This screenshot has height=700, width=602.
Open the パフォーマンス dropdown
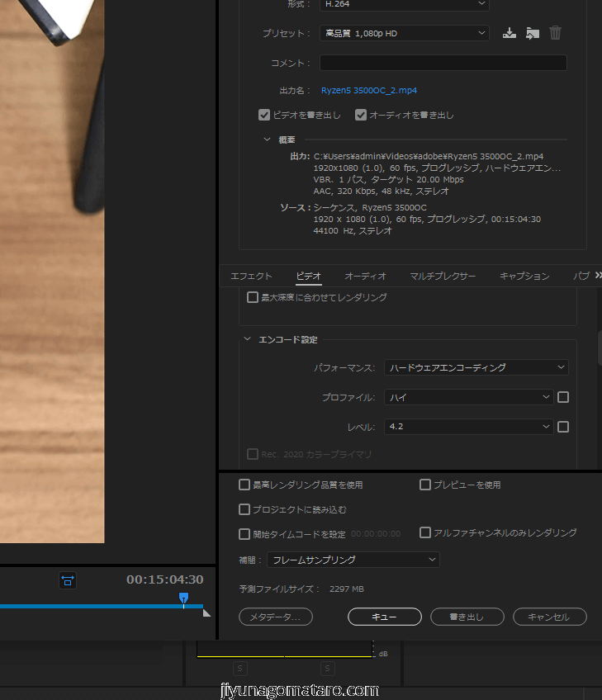tap(476, 367)
